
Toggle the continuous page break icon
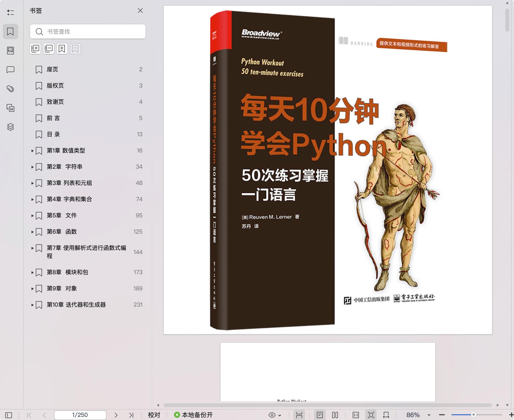[299, 415]
